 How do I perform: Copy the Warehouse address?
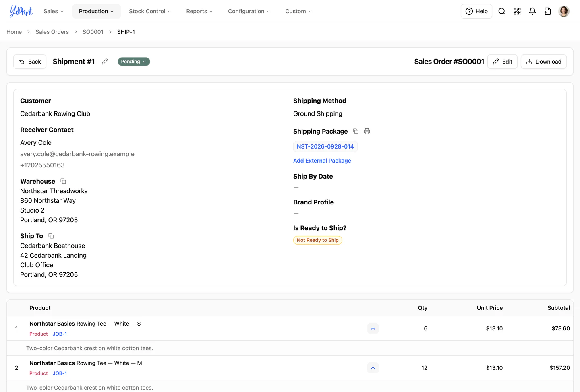click(63, 181)
